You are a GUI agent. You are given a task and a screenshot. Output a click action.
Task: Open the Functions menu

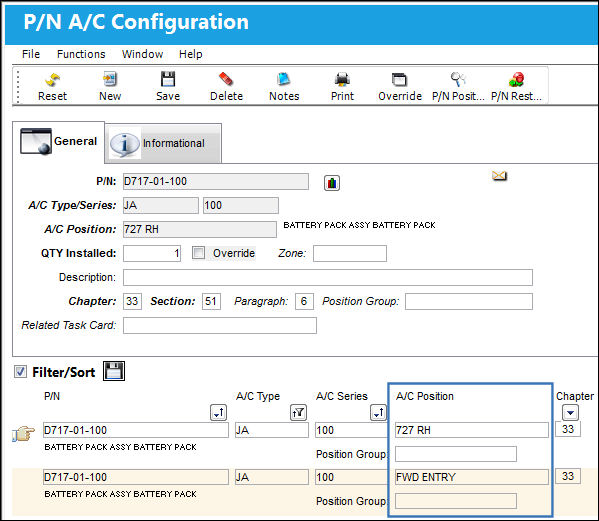(x=81, y=54)
